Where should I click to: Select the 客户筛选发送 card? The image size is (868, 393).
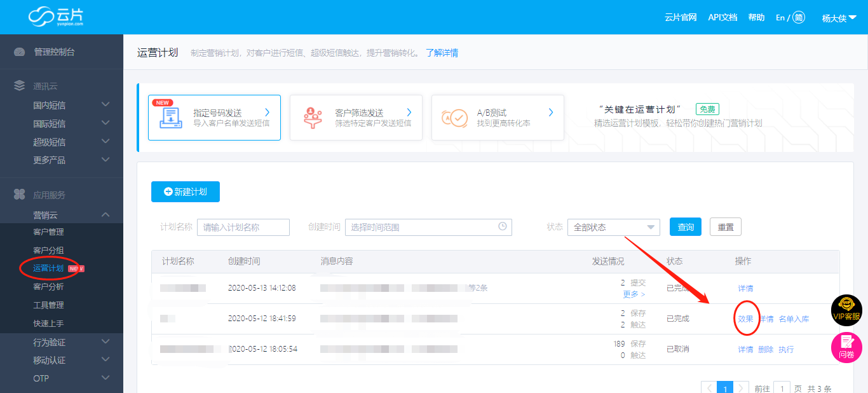(356, 118)
